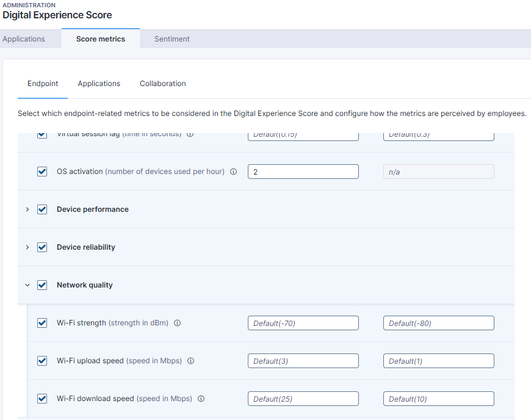Disable the Wi-Fi strength metric checkbox
The width and height of the screenshot is (531, 420).
pyautogui.click(x=42, y=323)
